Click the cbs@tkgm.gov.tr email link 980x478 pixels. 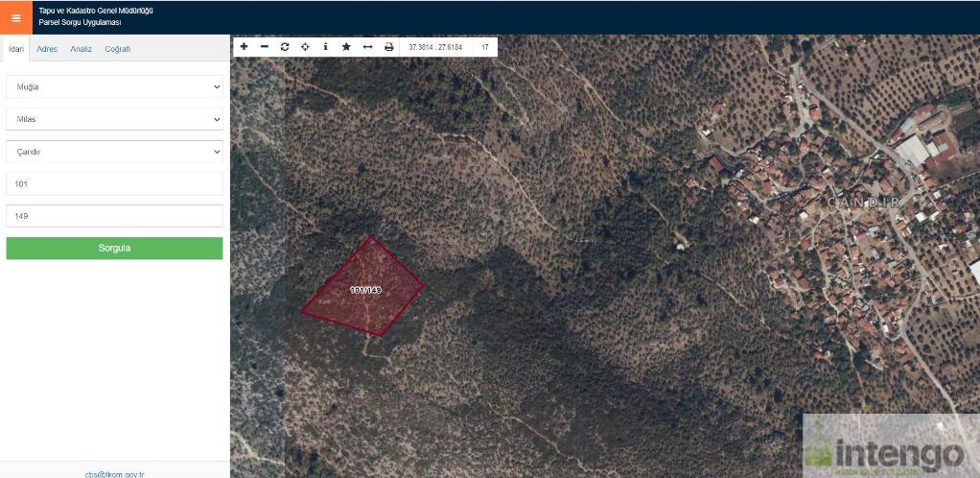click(114, 473)
